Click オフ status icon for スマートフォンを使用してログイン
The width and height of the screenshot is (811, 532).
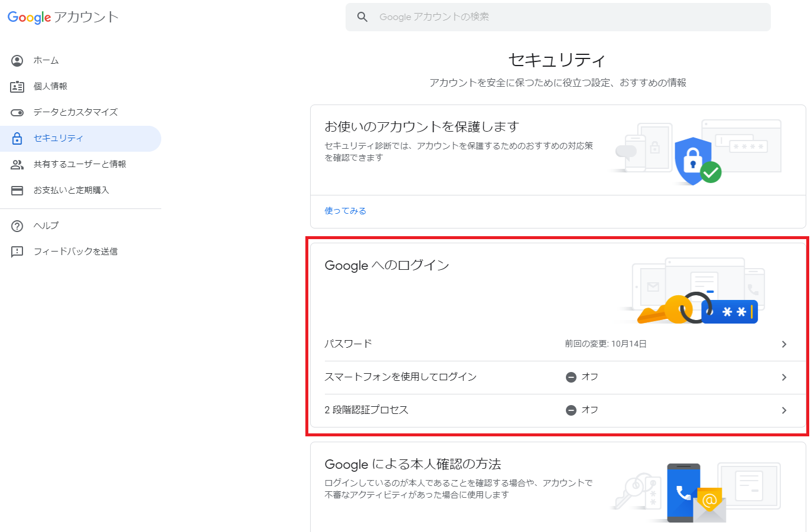point(571,377)
